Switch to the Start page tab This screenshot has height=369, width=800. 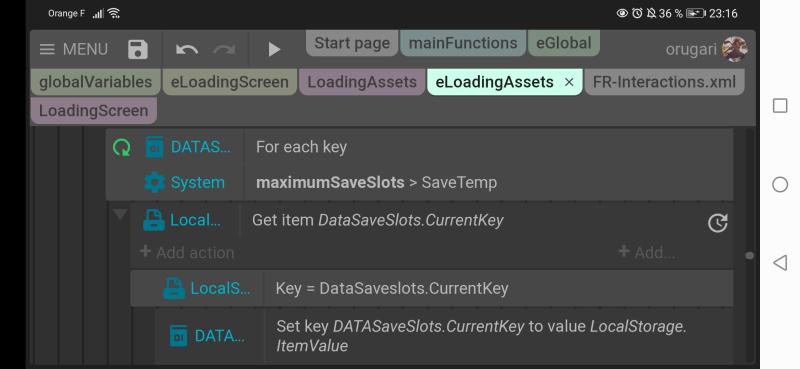(x=352, y=43)
